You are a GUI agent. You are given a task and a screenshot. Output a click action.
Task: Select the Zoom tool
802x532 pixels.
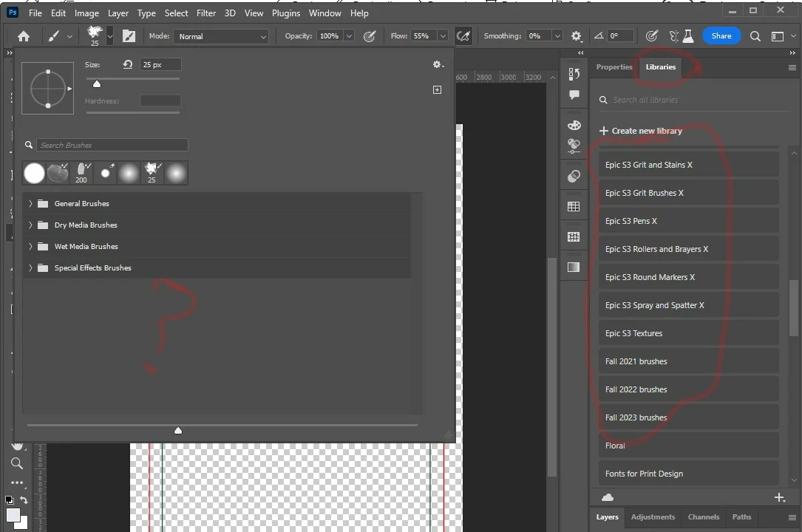17,463
